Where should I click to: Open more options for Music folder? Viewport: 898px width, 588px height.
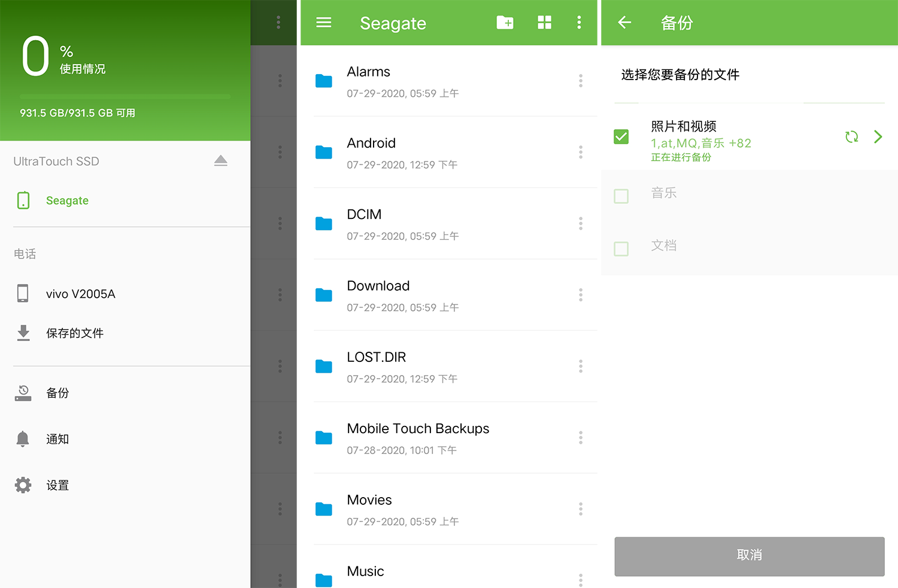tap(581, 580)
